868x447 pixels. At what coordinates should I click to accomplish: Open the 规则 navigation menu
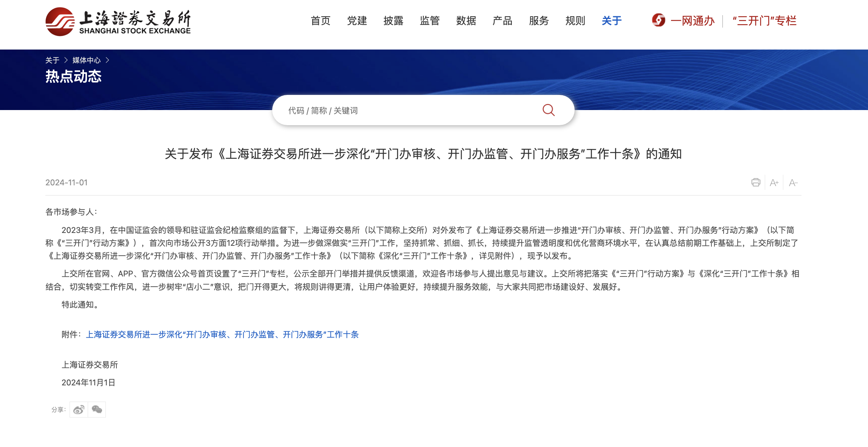[575, 20]
